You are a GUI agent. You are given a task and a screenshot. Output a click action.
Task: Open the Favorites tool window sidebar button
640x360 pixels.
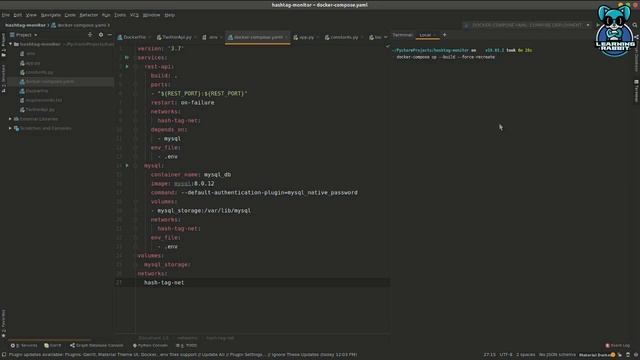pos(4,323)
